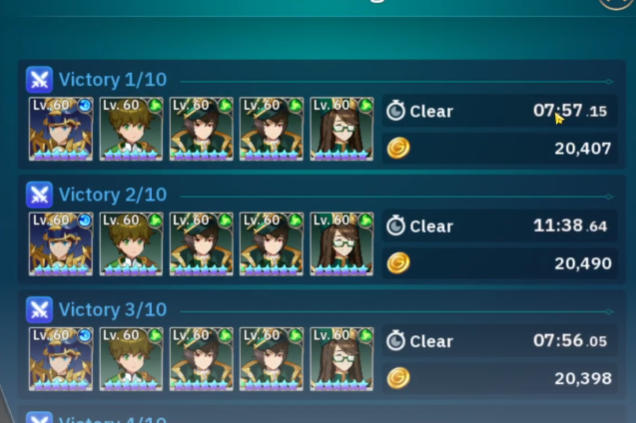Viewport: 636px width, 423px height.
Task: Click the crossed swords icon beside Victory 2/10
Action: 39,195
